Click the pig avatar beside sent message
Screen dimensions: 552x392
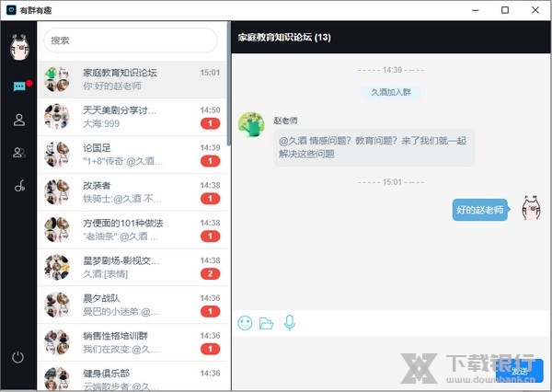[531, 208]
